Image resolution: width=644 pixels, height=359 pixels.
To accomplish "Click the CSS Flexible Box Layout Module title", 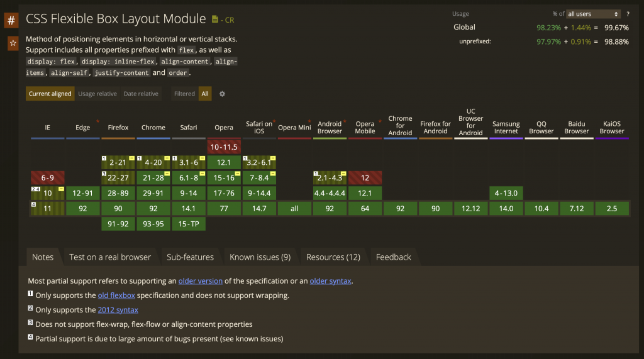I will 116,18.
